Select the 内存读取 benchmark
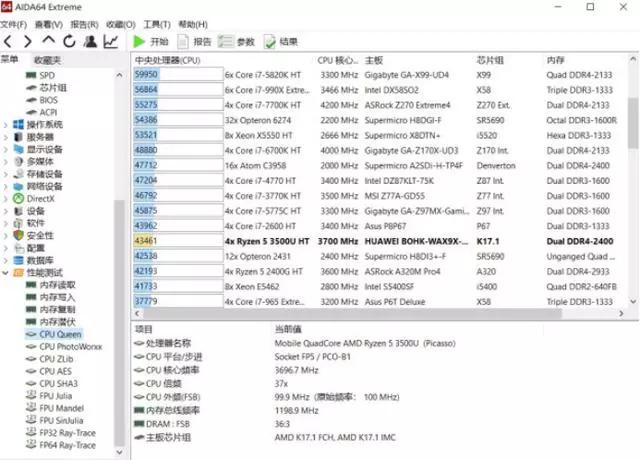640x460 pixels. (x=51, y=285)
